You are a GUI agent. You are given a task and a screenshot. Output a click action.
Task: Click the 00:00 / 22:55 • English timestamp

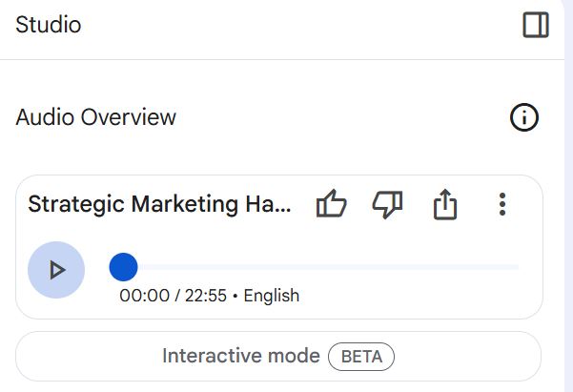[210, 296]
